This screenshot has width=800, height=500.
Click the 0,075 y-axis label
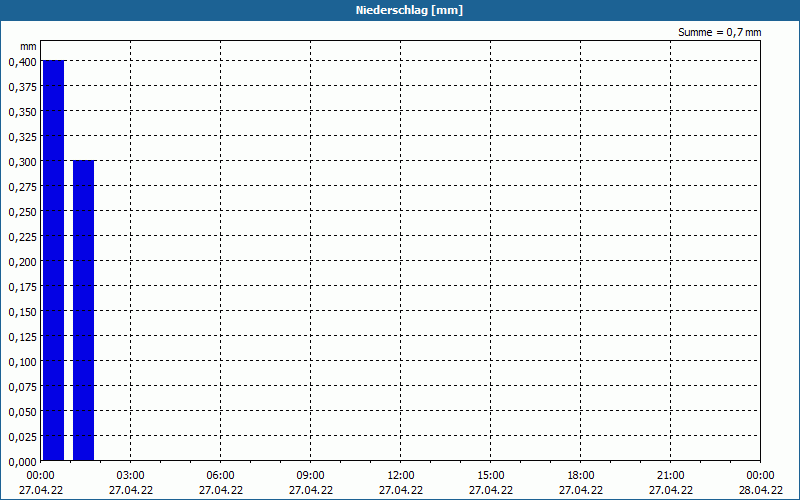click(22, 387)
